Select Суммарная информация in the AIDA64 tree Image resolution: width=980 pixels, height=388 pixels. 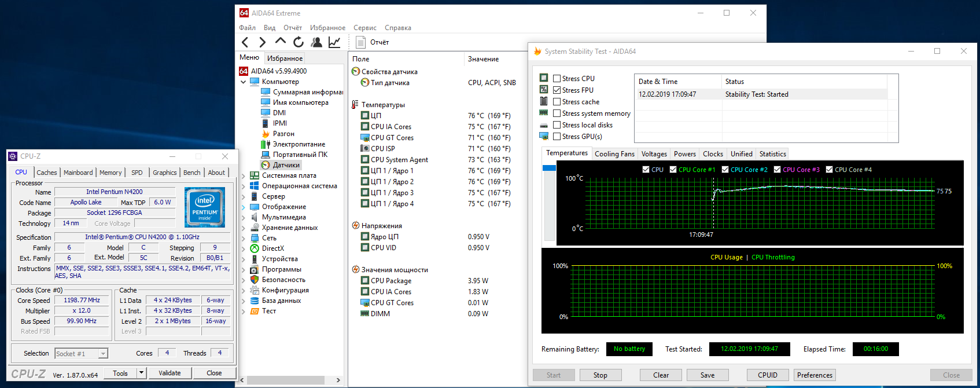tap(307, 92)
